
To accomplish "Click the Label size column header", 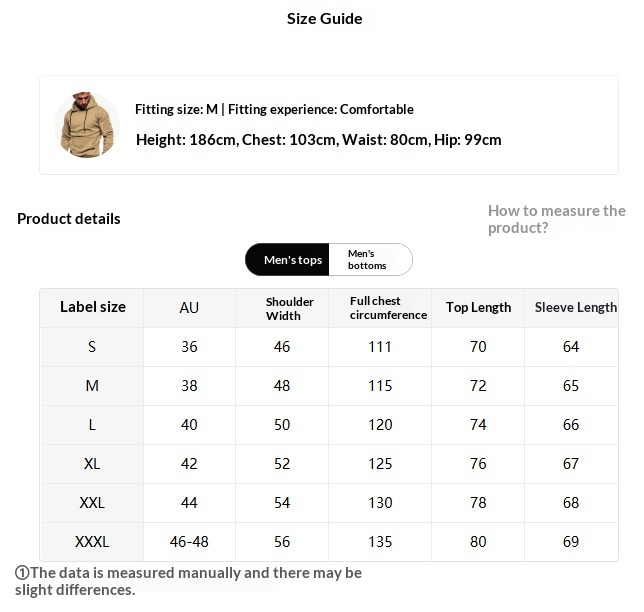I will [x=92, y=307].
